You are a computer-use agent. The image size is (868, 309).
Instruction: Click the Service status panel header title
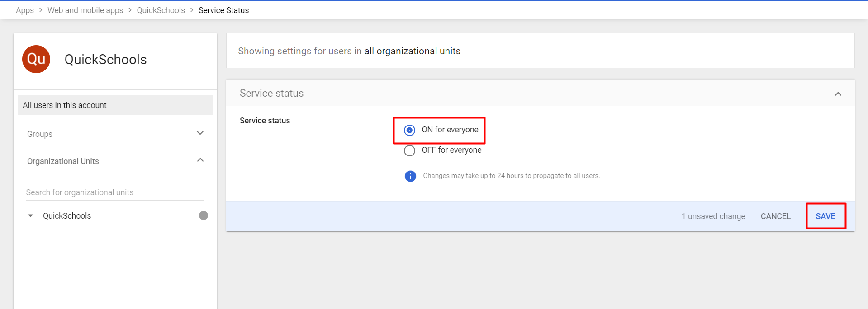pyautogui.click(x=271, y=93)
